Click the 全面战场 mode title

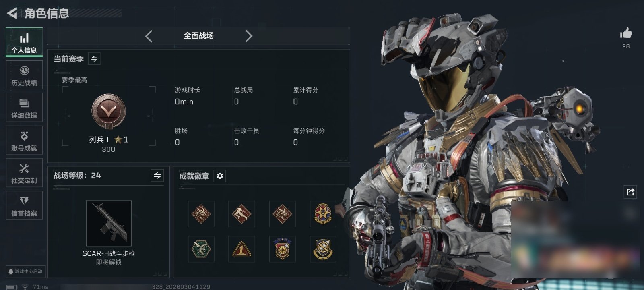(x=199, y=36)
